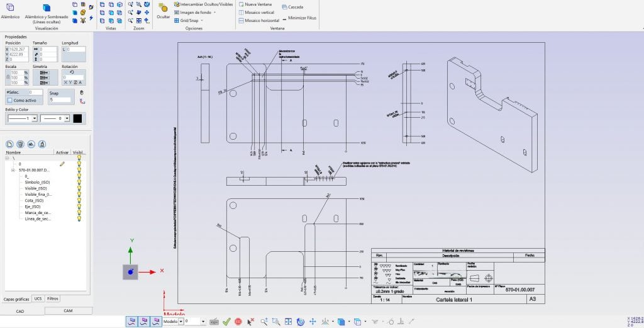Toggle visibility of Eje_(ISO) layer
Viewport: 644px width, 328px height.
(79, 206)
